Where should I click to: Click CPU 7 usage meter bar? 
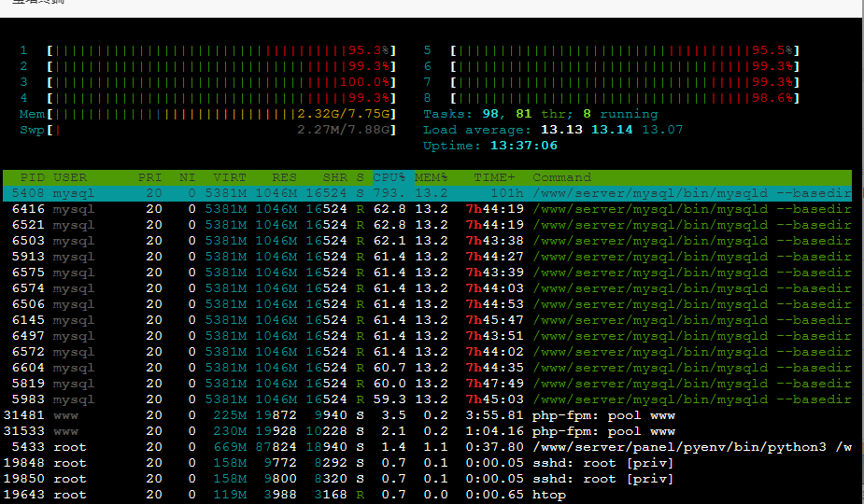tap(626, 82)
